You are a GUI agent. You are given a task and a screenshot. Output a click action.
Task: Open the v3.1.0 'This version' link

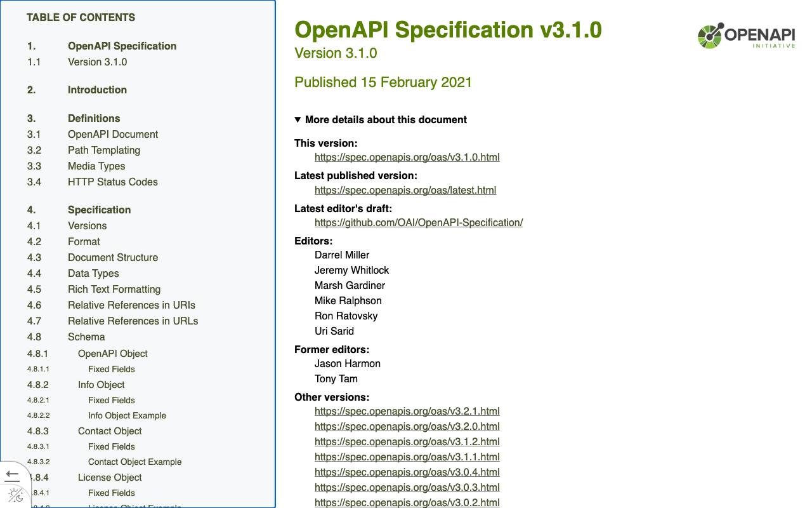pyautogui.click(x=407, y=157)
